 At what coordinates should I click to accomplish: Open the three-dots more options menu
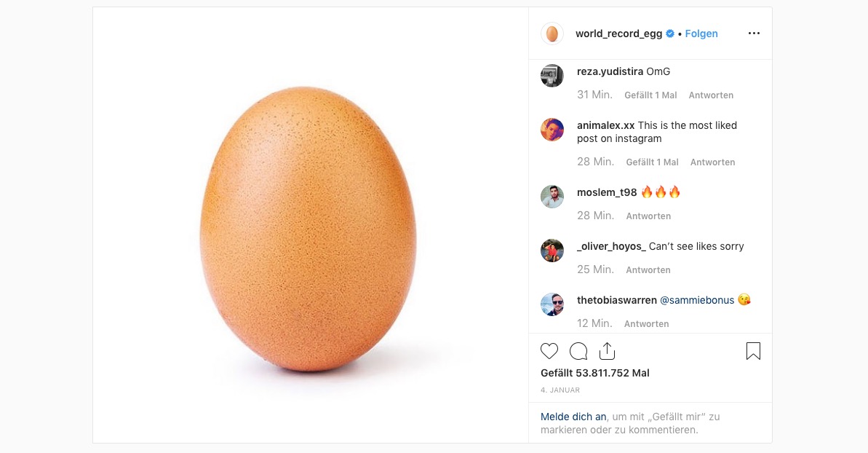[x=754, y=34]
